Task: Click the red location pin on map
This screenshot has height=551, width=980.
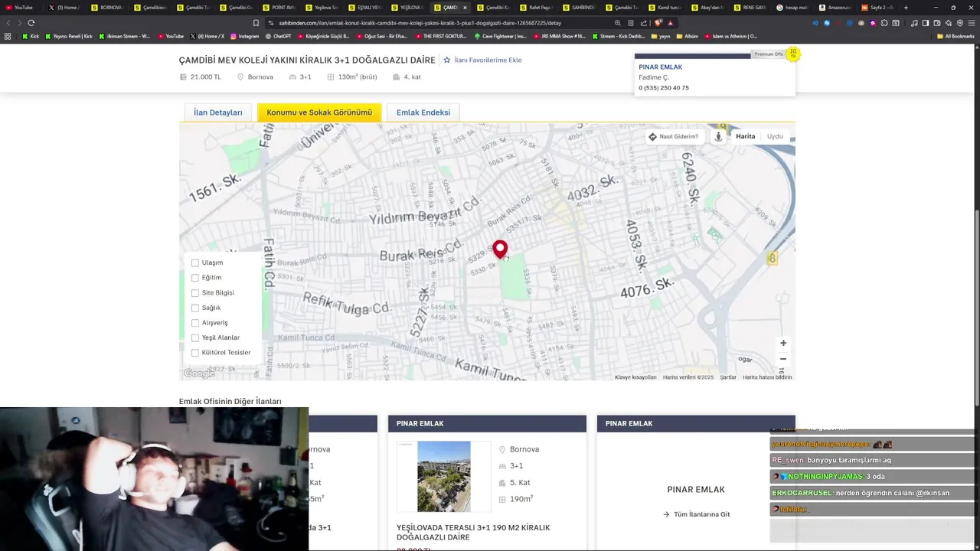Action: coord(500,249)
